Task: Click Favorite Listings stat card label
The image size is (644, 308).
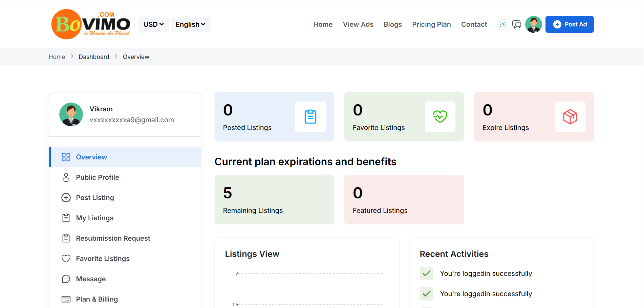Action: [379, 128]
